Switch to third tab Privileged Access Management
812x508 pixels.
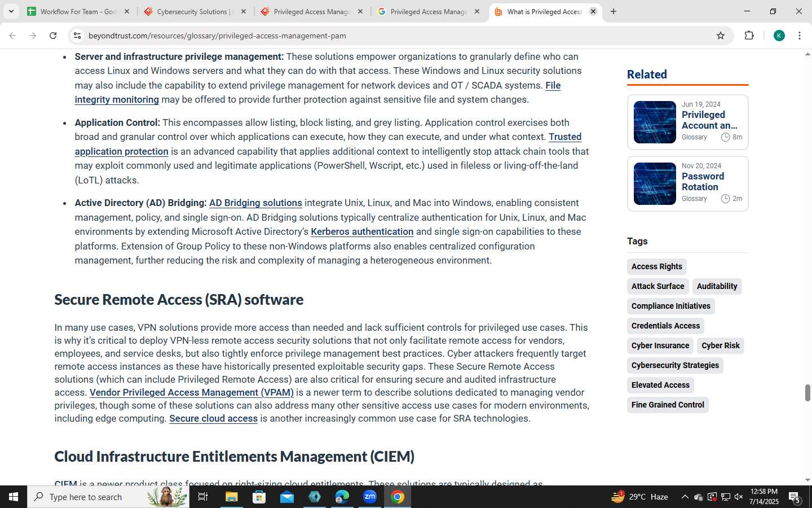[x=312, y=11]
